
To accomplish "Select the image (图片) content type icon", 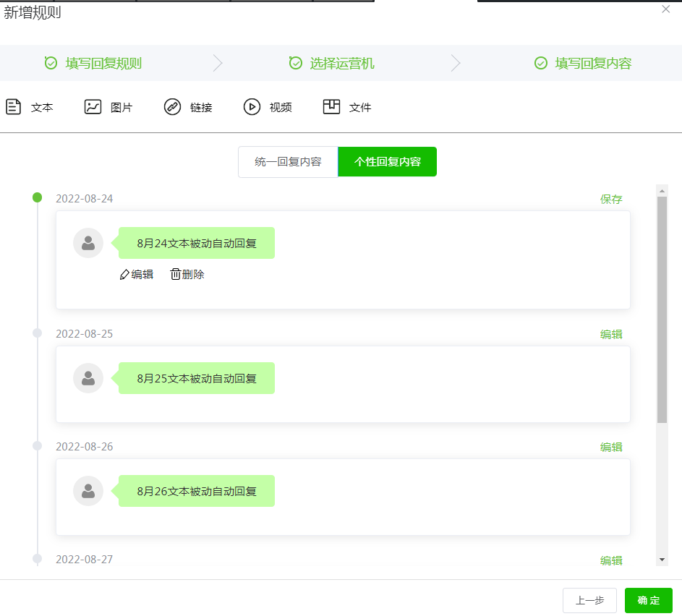I will tap(93, 107).
